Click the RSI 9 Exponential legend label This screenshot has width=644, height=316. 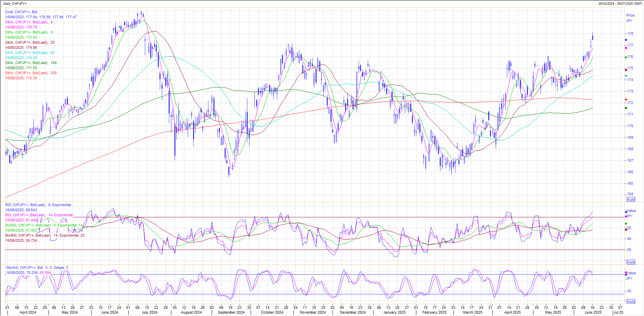click(38, 205)
